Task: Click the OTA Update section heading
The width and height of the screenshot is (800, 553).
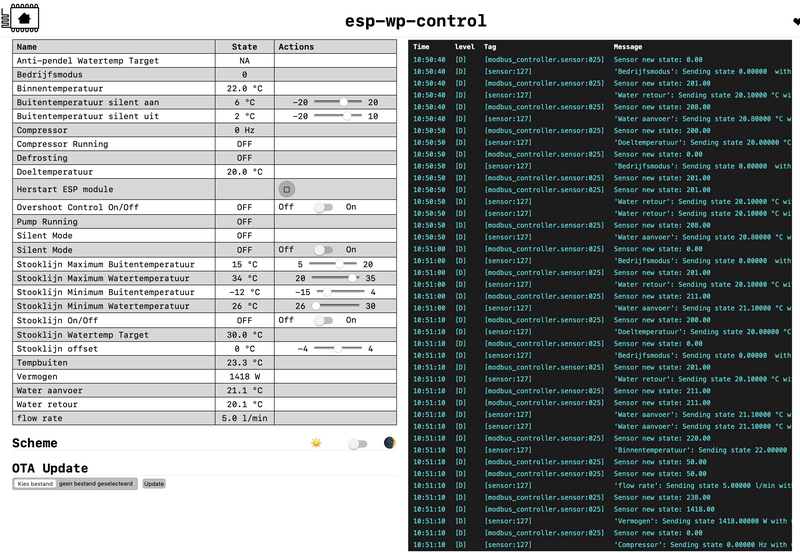Action: pos(50,468)
